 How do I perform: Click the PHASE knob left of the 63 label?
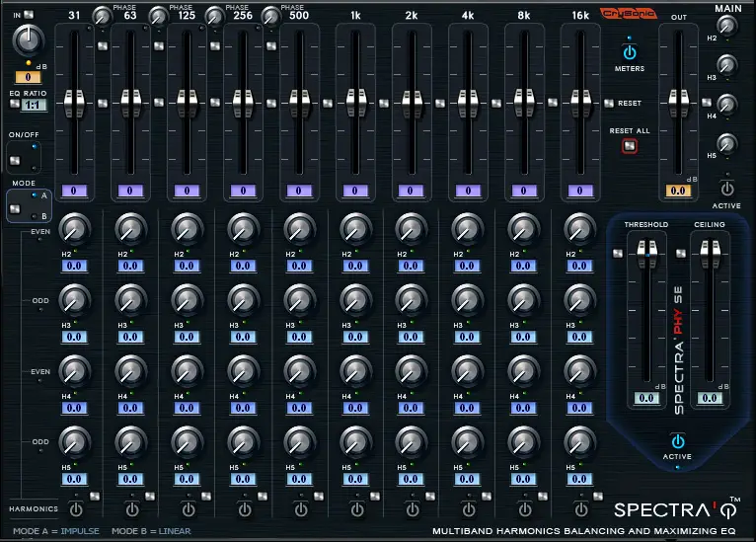point(102,17)
